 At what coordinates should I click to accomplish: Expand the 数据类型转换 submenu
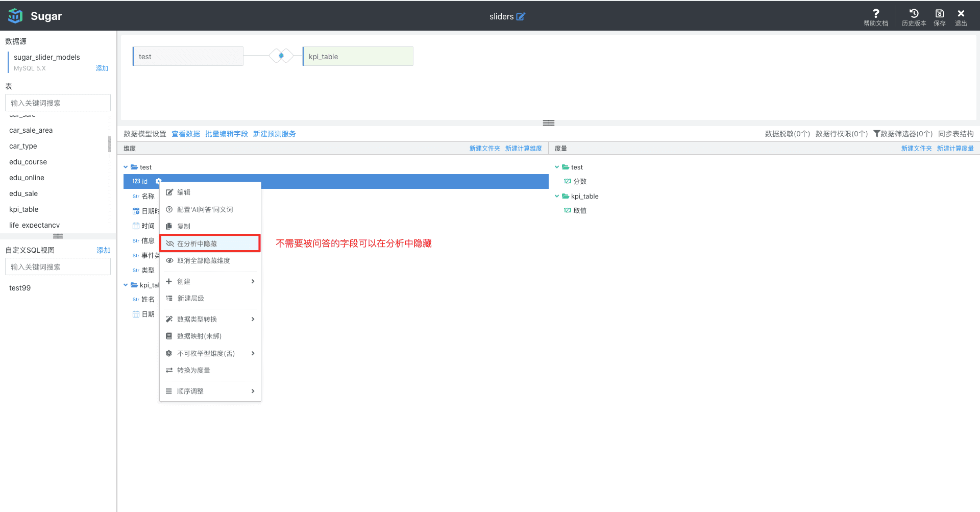pyautogui.click(x=210, y=319)
